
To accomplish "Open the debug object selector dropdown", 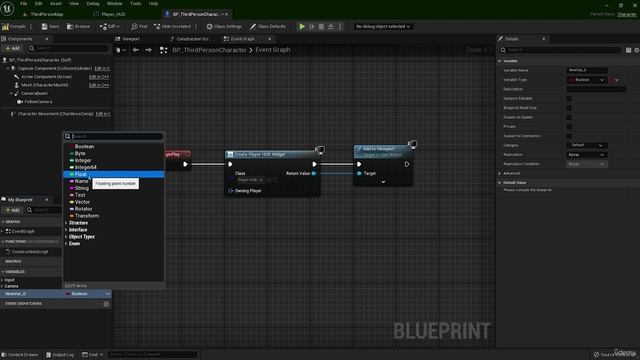I will (x=382, y=27).
